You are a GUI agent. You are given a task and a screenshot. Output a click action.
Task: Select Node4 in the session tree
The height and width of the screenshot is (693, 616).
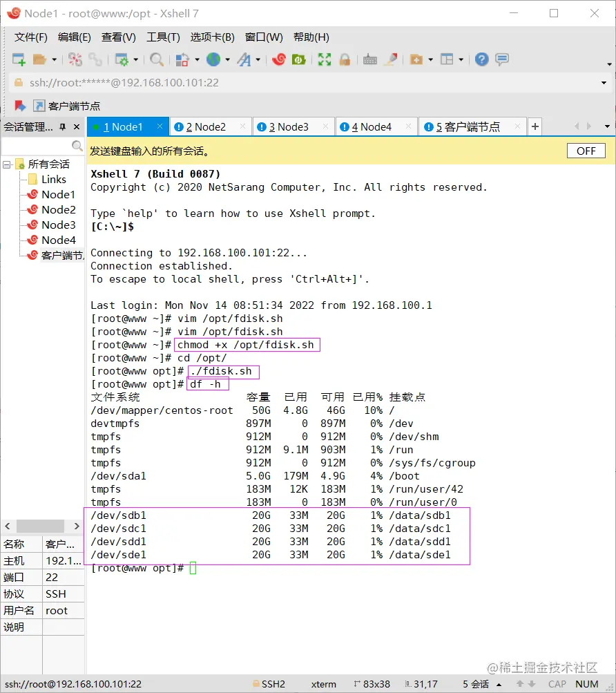pos(58,240)
